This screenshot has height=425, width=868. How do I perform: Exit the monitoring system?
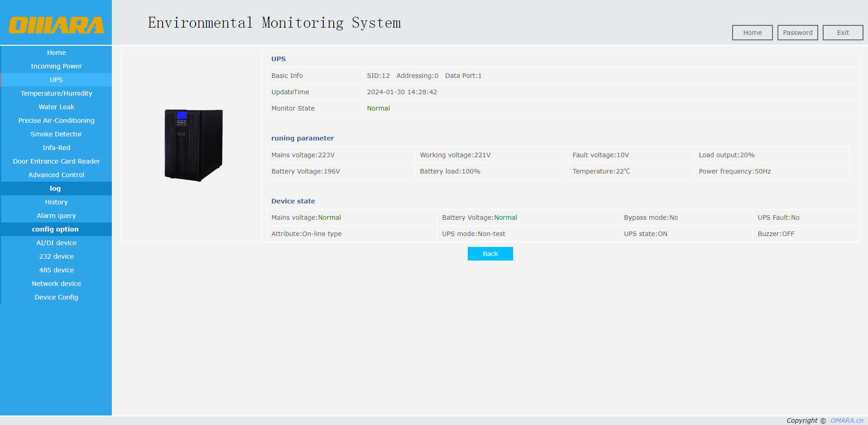pos(843,33)
